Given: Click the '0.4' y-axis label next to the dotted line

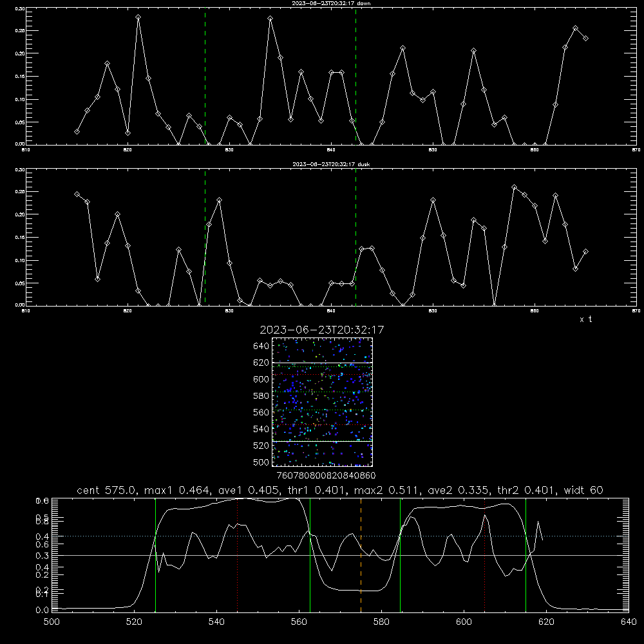Looking at the screenshot, I should click(43, 536).
